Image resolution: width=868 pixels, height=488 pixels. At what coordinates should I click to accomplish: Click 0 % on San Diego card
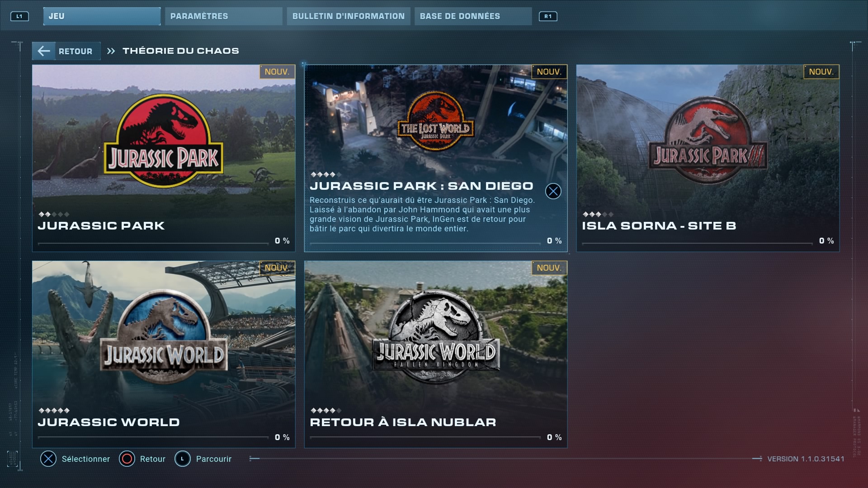(554, 241)
